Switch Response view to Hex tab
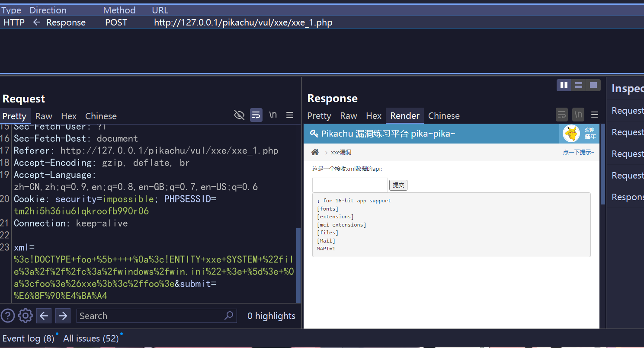 [374, 115]
